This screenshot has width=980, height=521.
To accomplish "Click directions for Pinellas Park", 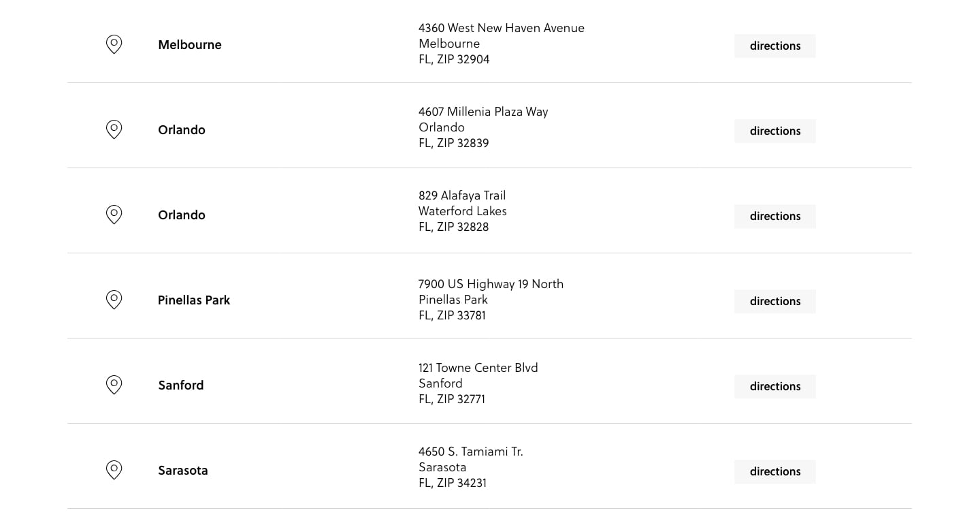I will coord(774,301).
